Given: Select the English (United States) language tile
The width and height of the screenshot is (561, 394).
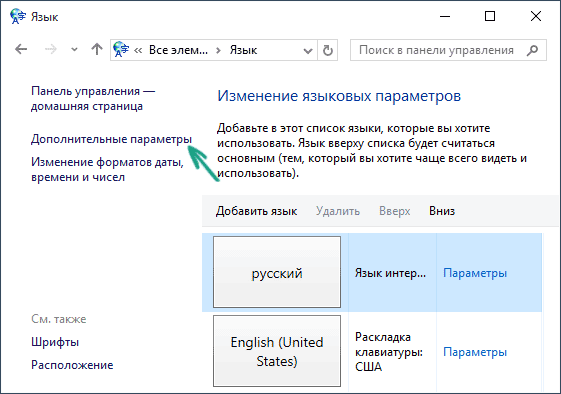Looking at the screenshot, I should pyautogui.click(x=277, y=351).
